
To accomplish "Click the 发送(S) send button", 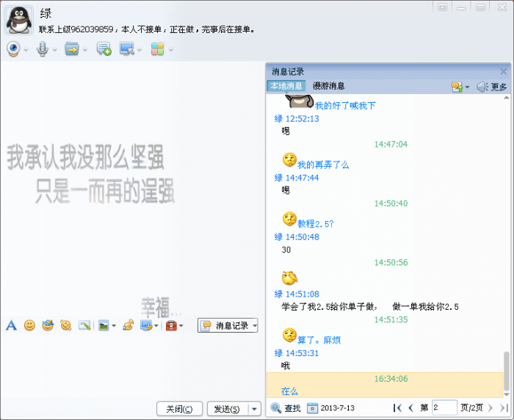I will coord(227,409).
